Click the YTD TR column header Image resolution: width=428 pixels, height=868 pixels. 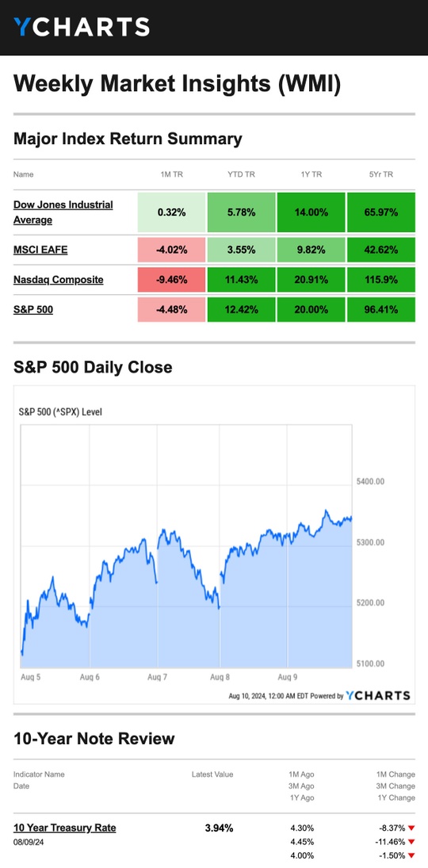pos(241,174)
